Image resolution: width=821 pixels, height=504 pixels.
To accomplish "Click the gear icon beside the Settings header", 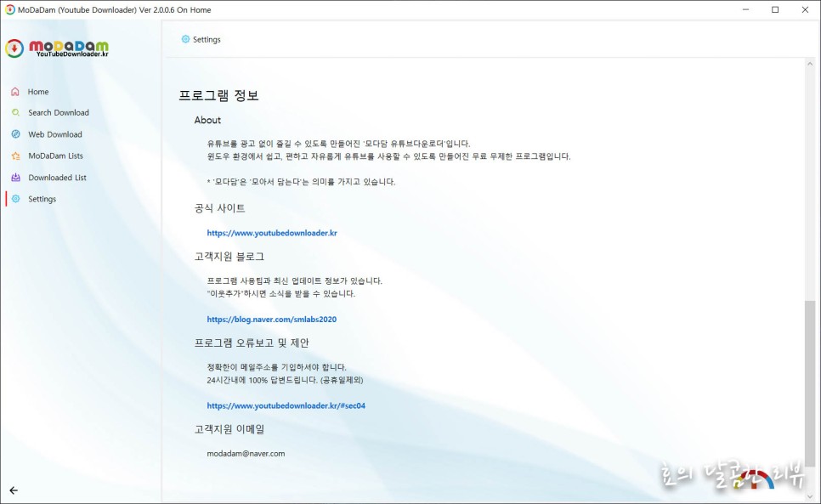I will [x=184, y=38].
